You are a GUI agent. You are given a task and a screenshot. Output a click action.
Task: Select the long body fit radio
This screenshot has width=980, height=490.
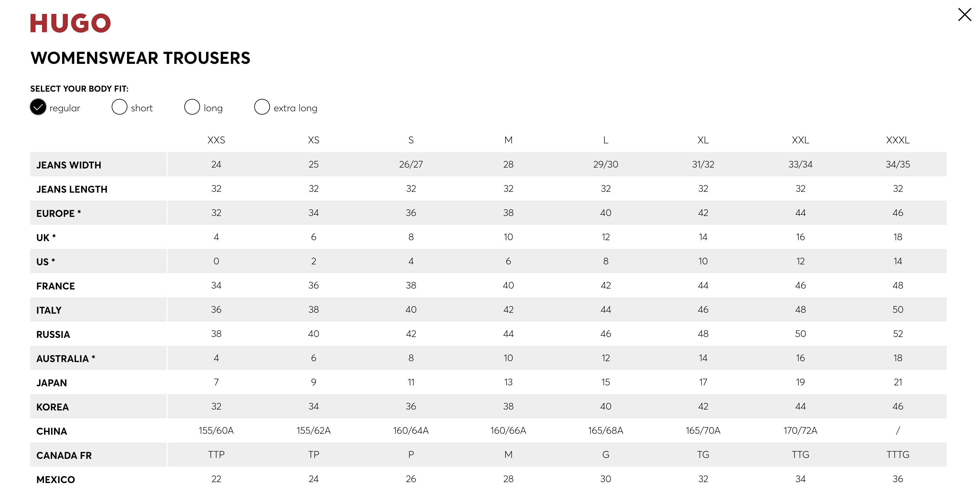point(192,107)
